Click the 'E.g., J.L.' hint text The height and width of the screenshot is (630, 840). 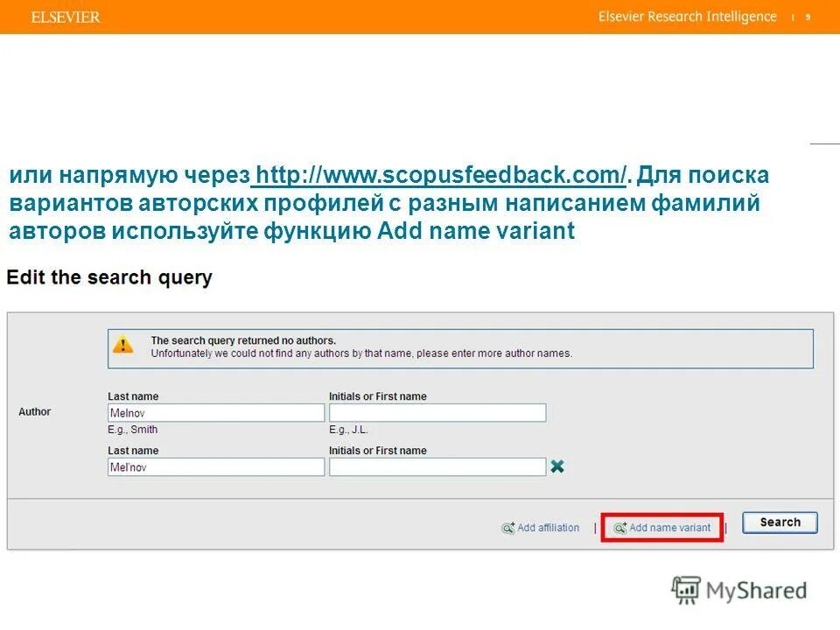(348, 429)
